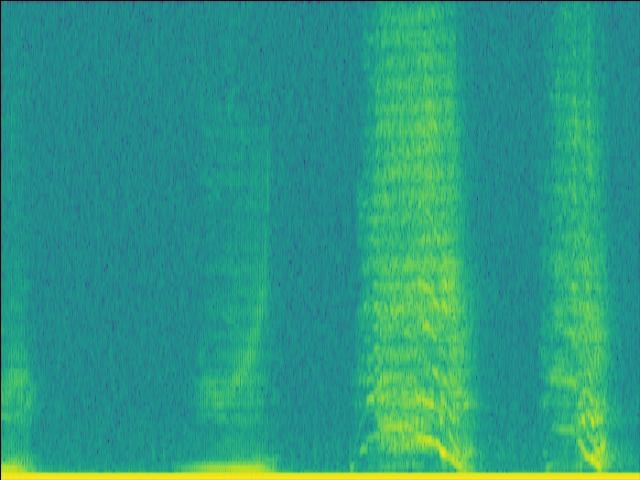Image resolution: width=640 pixels, height=480 pixels.
Task: Click the V-shaped sweep at the rightmost burst's base
Action: click(593, 450)
